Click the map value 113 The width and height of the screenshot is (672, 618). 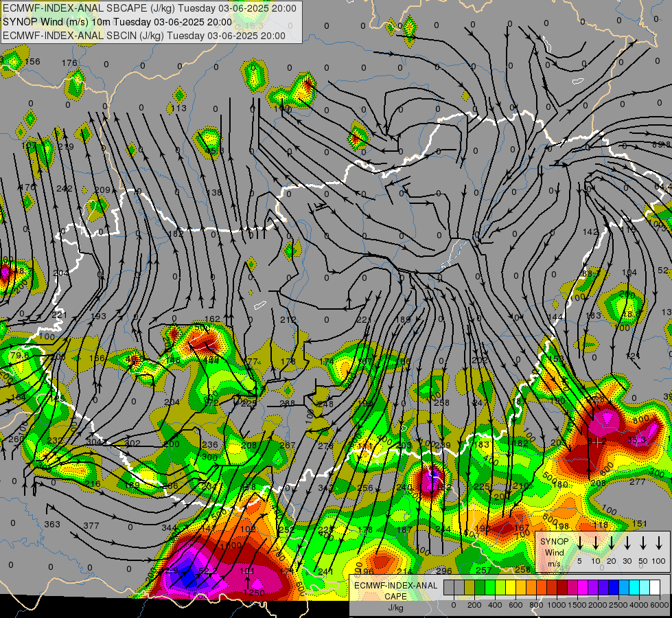(x=179, y=108)
